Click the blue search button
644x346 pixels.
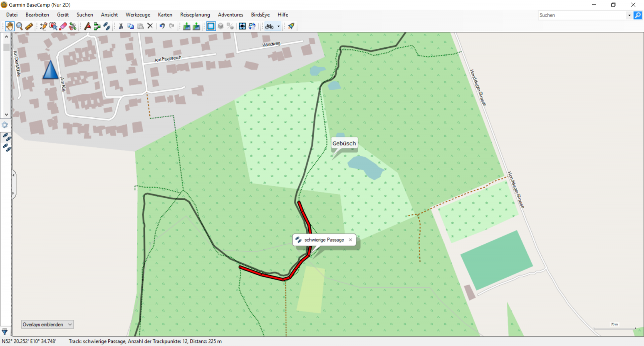point(638,15)
